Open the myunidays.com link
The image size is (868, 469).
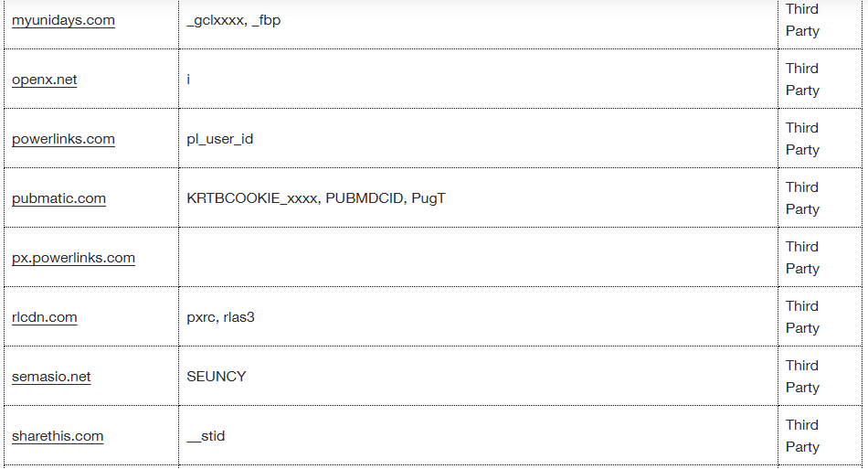(x=63, y=20)
